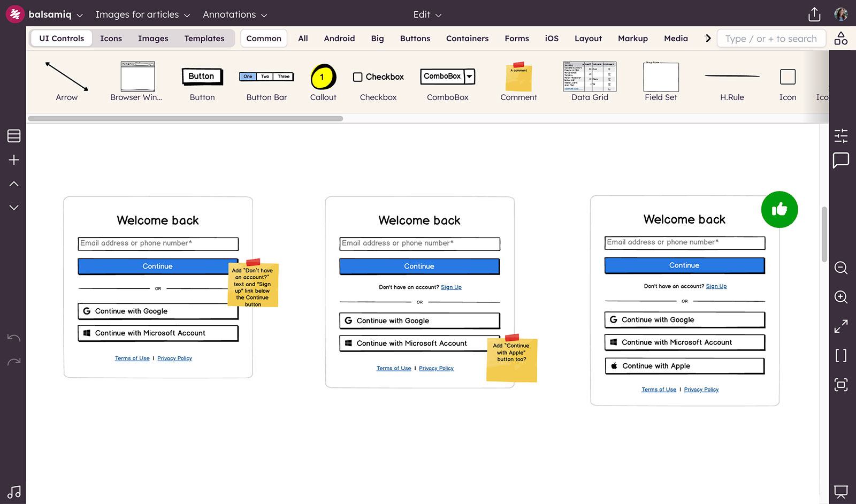Click the Redo arrow in the left sidebar

13,361
